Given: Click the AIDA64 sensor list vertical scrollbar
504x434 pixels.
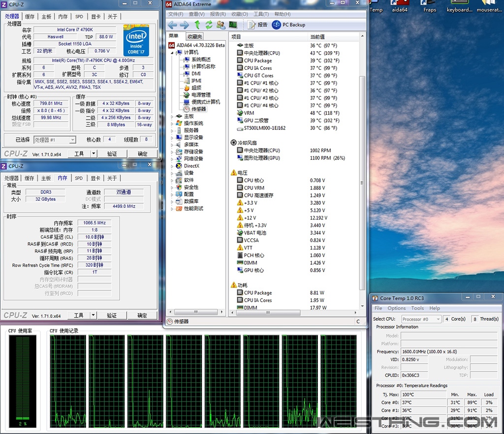Looking at the screenshot, I should tap(362, 183).
